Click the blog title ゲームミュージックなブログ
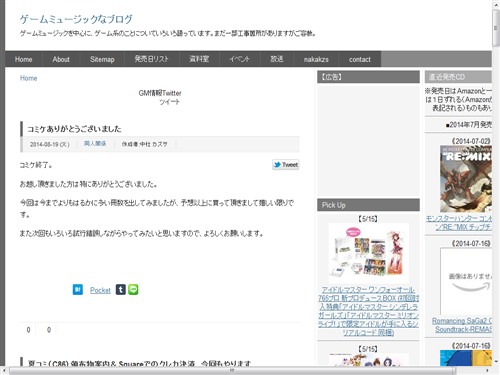The height and width of the screenshot is (375, 500). click(76, 19)
